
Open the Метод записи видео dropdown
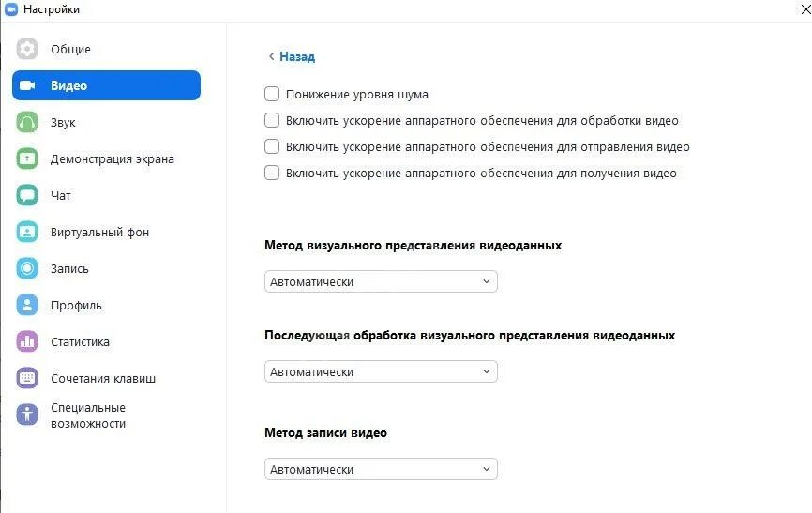381,469
